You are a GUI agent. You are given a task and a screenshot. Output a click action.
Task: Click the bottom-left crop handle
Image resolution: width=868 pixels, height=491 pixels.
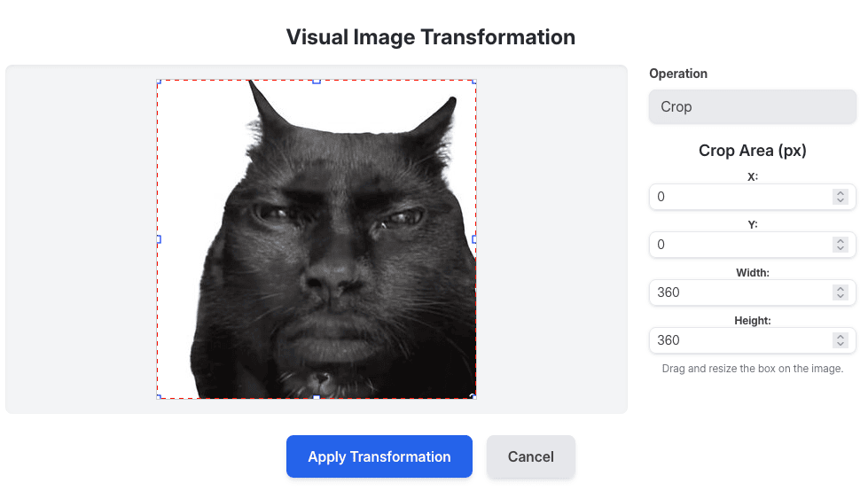click(x=158, y=397)
